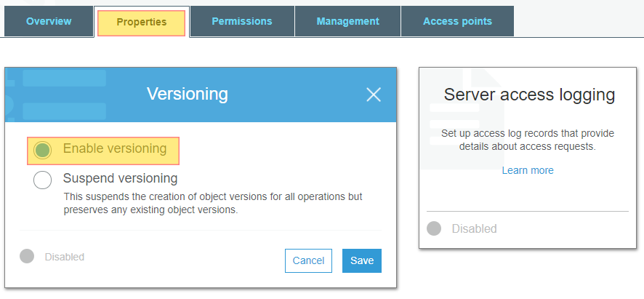Open the Permissions tab
The width and height of the screenshot is (644, 299).
pos(242,21)
